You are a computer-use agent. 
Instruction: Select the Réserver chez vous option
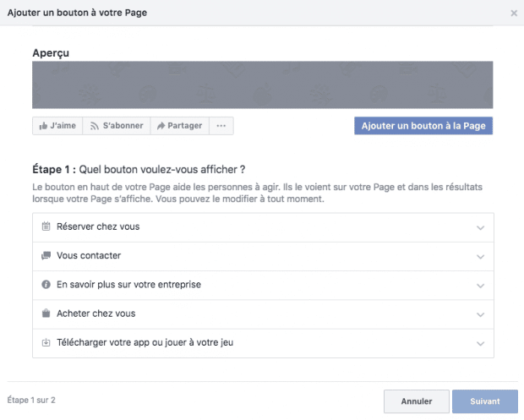(263, 227)
